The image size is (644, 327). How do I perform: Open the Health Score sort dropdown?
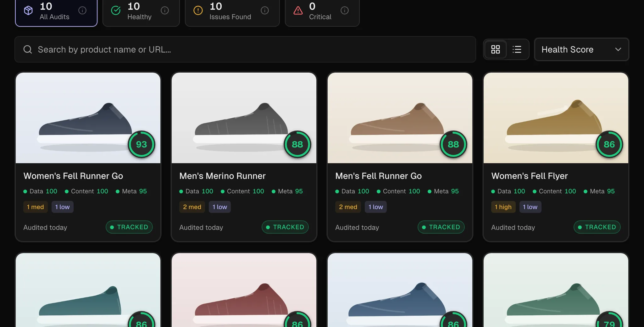581,49
